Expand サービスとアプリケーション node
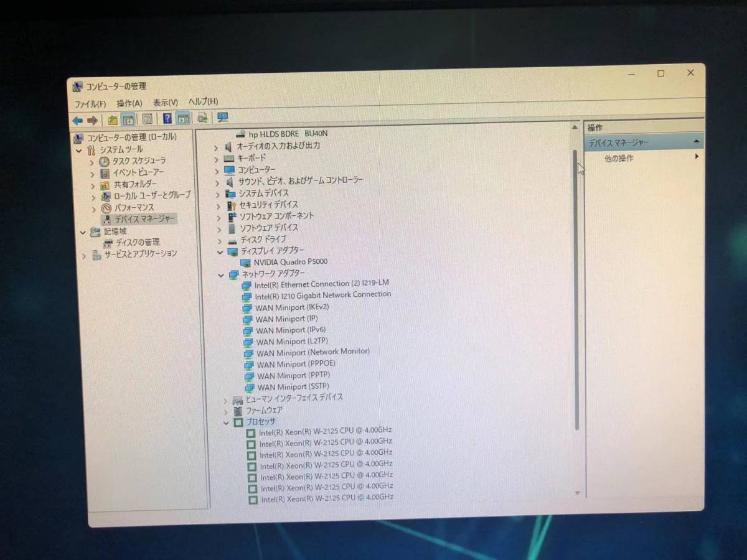 click(84, 256)
